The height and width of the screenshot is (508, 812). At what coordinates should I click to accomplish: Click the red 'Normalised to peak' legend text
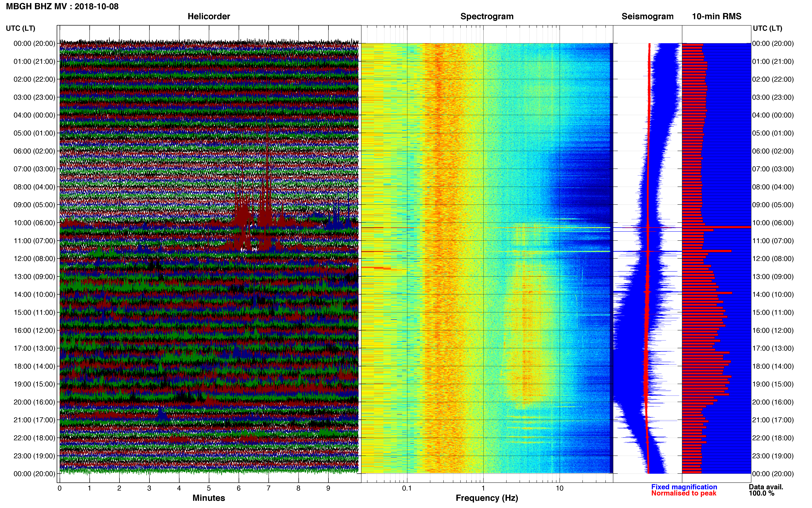[684, 493]
